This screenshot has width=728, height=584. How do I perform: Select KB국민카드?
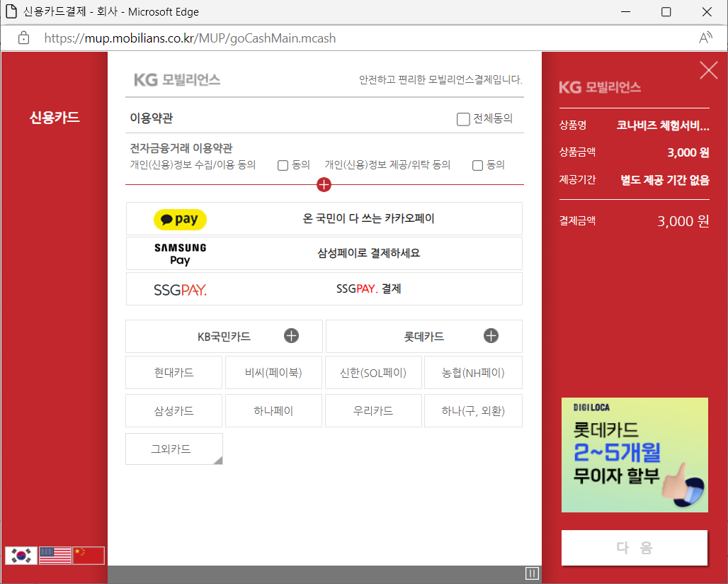224,337
